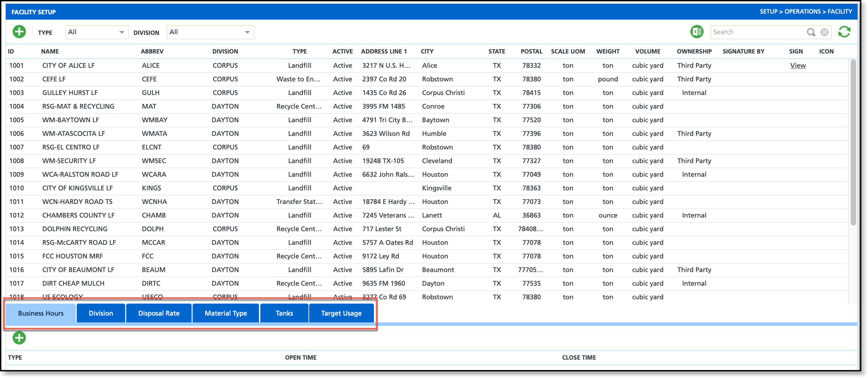Viewport: 868px width, 378px height.
Task: Sort by the Name column header
Action: [50, 51]
